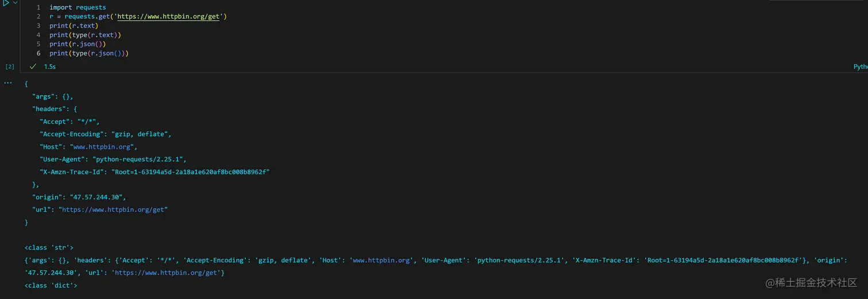Image resolution: width=868 pixels, height=299 pixels.
Task: Click line number 1 in the gutter
Action: click(x=38, y=7)
